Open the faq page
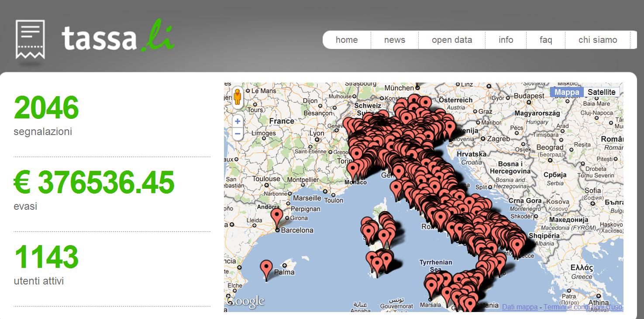Image resolution: width=644 pixels, height=319 pixels. click(546, 40)
